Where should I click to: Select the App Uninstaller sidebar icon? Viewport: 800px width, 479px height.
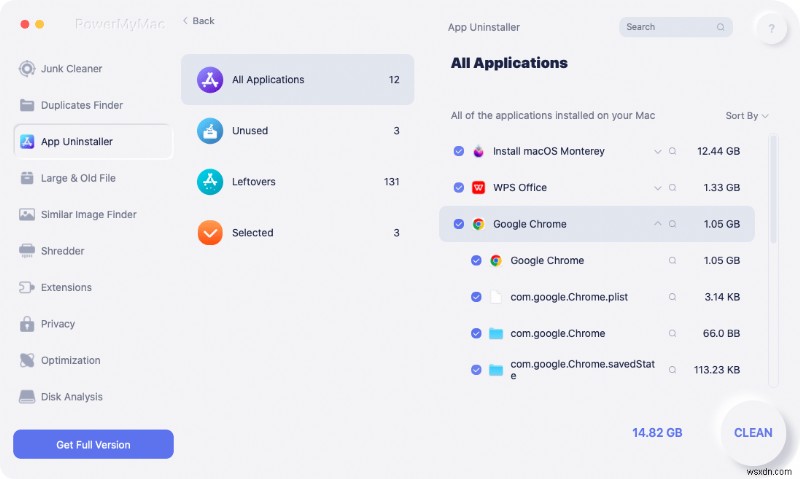tap(27, 141)
